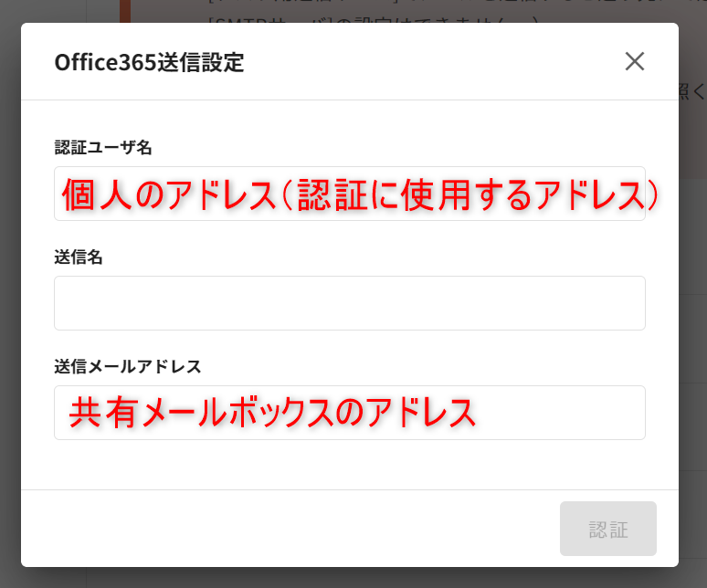Select the 送信メールアドレス input field
The image size is (707, 588).
coord(349,413)
